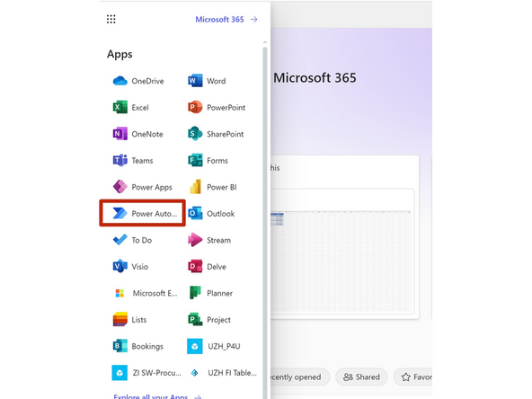
Task: Open Bookings
Action: coord(138,346)
